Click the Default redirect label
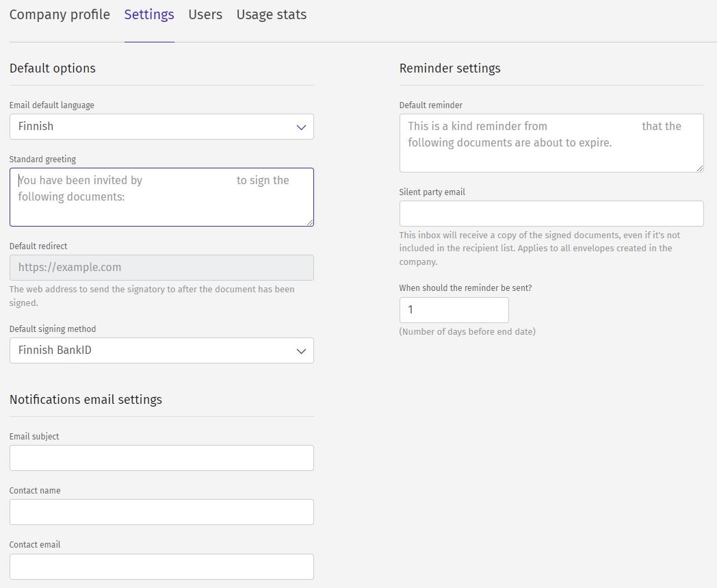The image size is (717, 588). [x=38, y=246]
